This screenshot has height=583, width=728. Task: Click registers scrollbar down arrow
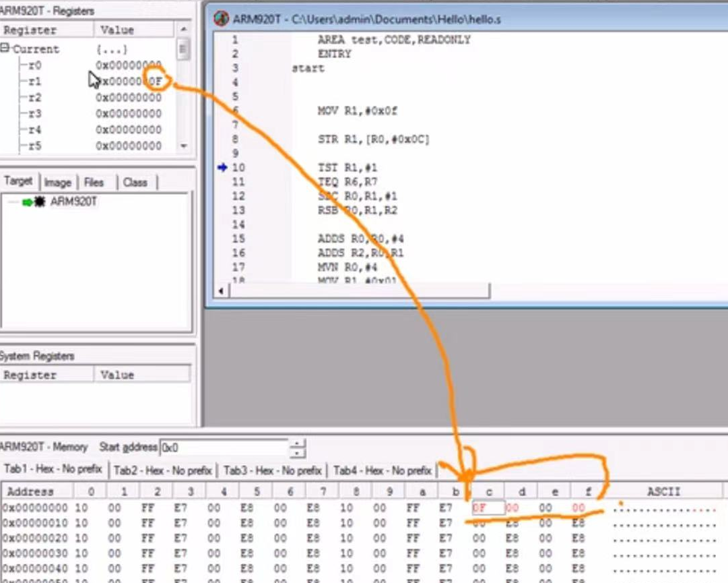coord(184,146)
